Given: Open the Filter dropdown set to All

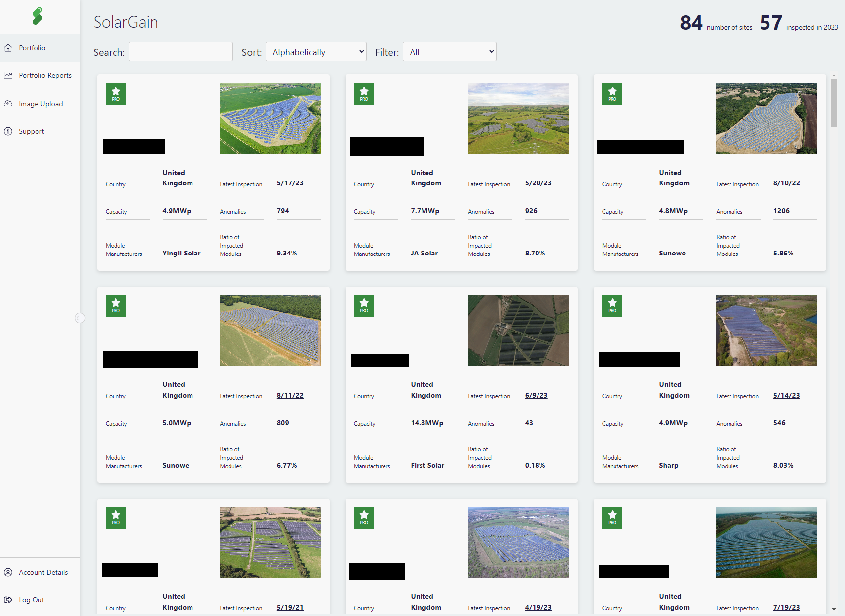Looking at the screenshot, I should pyautogui.click(x=450, y=52).
